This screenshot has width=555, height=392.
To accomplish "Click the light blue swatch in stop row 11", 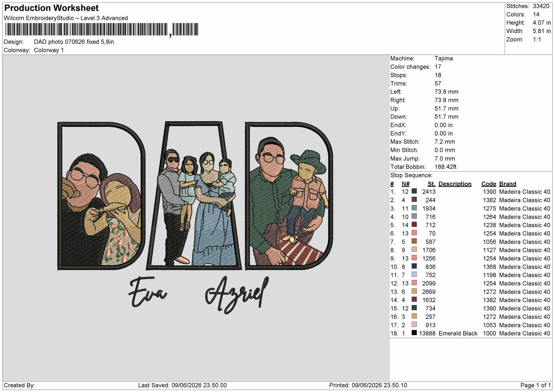I will (x=414, y=275).
